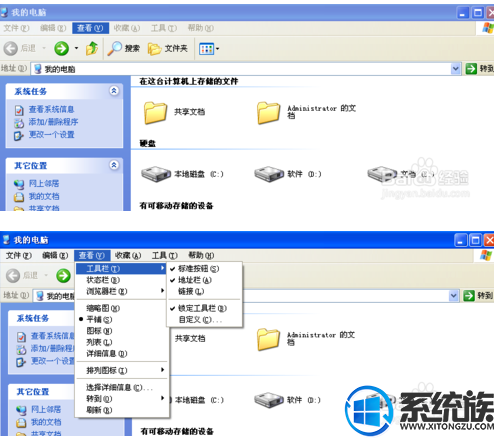Click 我的文档 icon in upper window sidebar
The height and width of the screenshot is (439, 494).
pos(19,197)
